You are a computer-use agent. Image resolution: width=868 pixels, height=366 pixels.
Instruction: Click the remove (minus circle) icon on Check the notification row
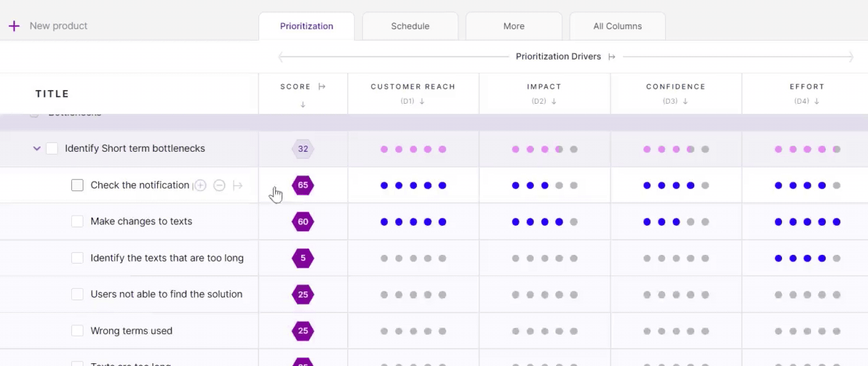pyautogui.click(x=219, y=185)
